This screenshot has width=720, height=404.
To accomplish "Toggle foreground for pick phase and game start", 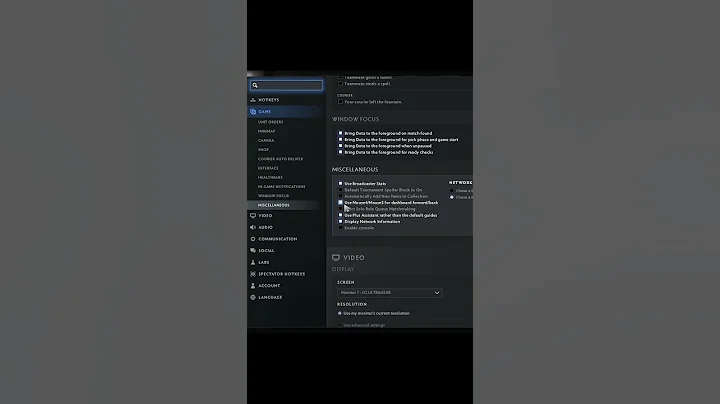I will [340, 140].
